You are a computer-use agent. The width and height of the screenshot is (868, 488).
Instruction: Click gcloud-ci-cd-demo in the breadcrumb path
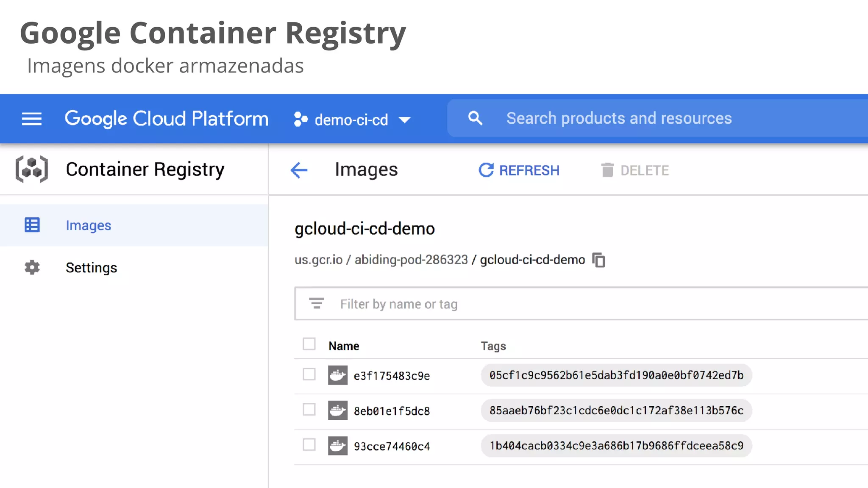click(x=532, y=259)
